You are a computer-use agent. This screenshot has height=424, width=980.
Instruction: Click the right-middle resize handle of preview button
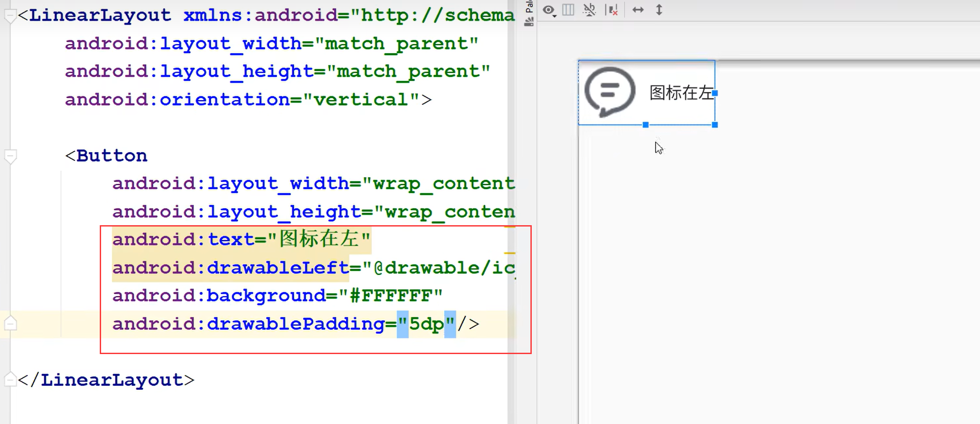pos(715,93)
